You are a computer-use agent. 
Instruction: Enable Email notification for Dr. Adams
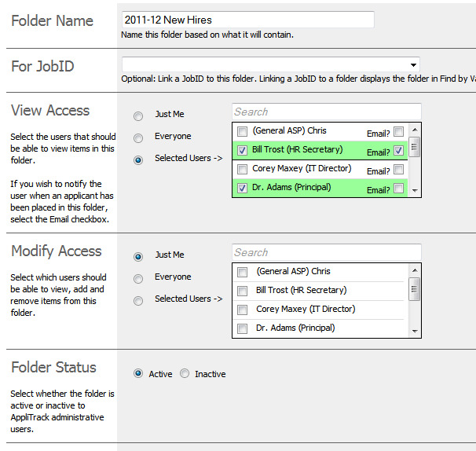pyautogui.click(x=399, y=189)
